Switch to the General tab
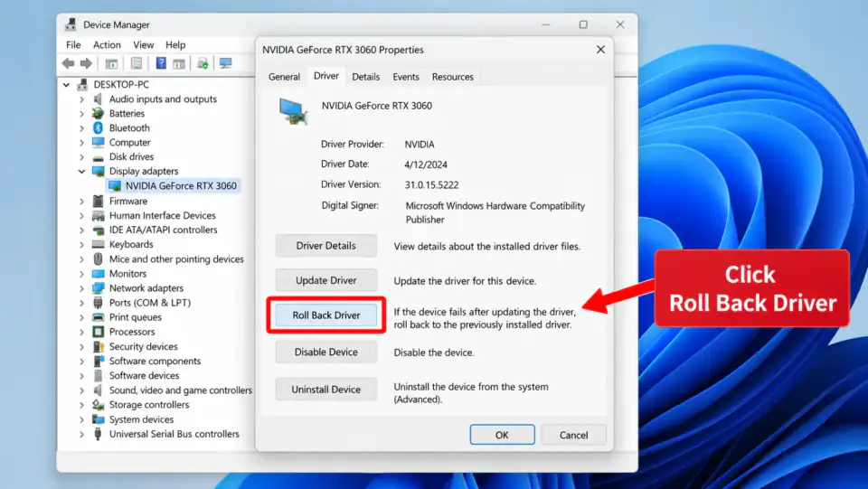 (x=285, y=77)
